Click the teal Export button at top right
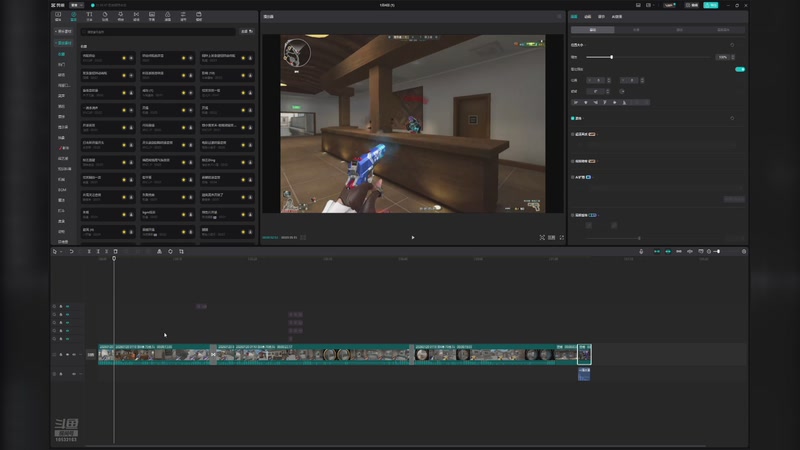Viewport: 800px width, 450px height. [712, 5]
